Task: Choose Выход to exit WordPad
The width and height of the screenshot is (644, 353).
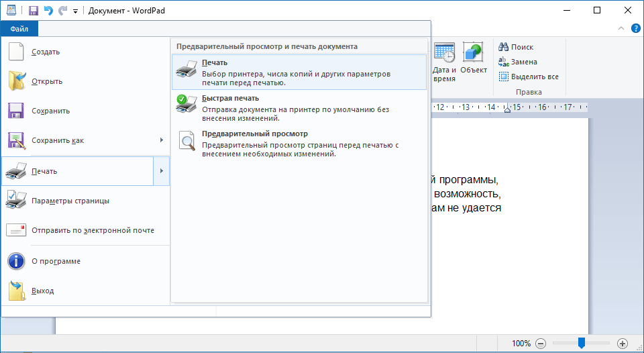Action: (x=85, y=291)
